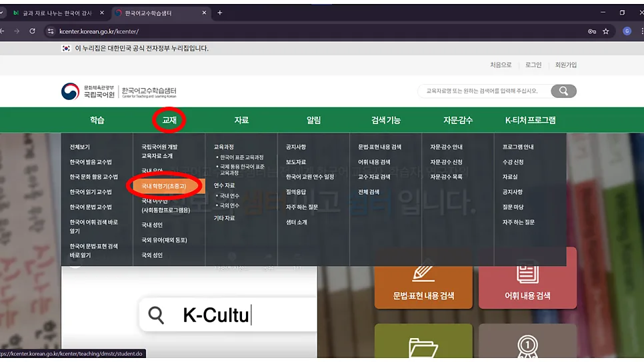Open the 문법·표현 내용 검색 tile
The height and width of the screenshot is (362, 644).
[x=423, y=278]
